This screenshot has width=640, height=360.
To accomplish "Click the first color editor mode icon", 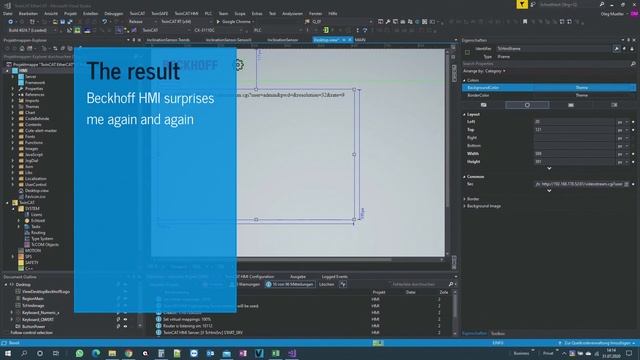I will (x=484, y=105).
